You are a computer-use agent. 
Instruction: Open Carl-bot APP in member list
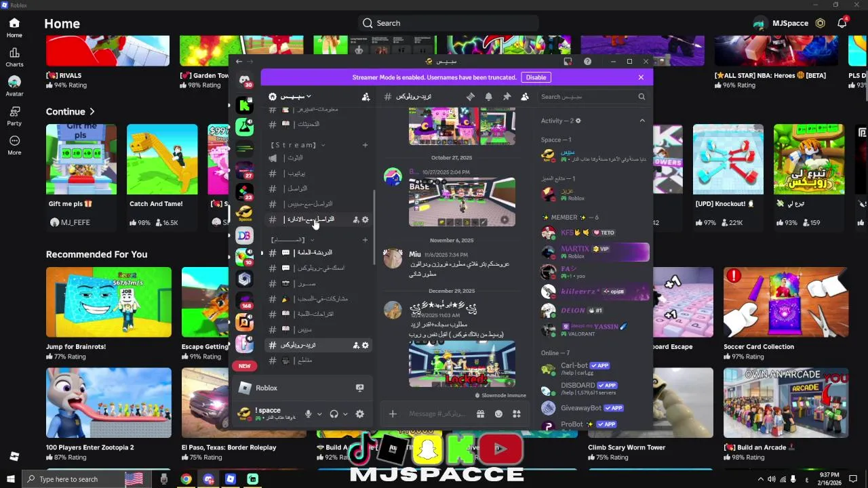pyautogui.click(x=594, y=369)
